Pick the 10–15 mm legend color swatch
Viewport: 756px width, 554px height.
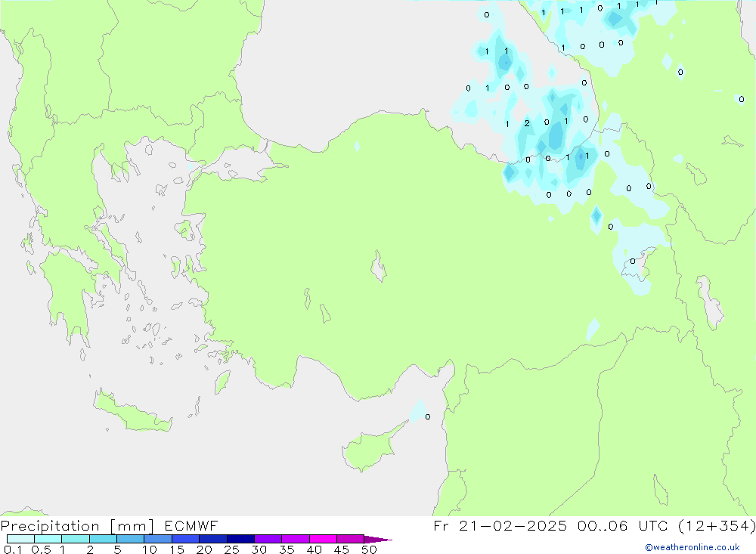pyautogui.click(x=158, y=539)
